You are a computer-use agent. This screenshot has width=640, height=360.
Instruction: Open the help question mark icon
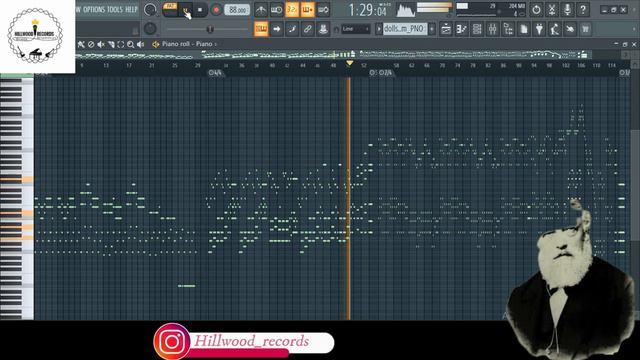click(583, 9)
